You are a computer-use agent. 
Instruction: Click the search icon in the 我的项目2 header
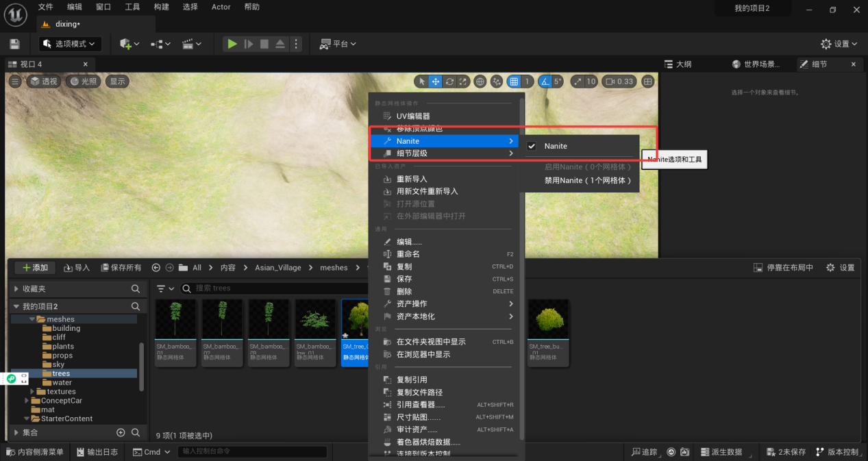136,306
